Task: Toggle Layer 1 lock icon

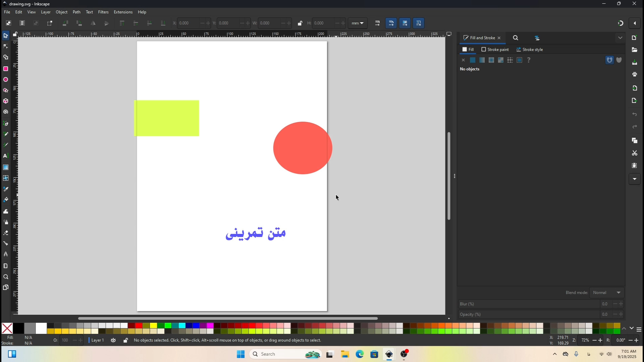Action: 125,340
